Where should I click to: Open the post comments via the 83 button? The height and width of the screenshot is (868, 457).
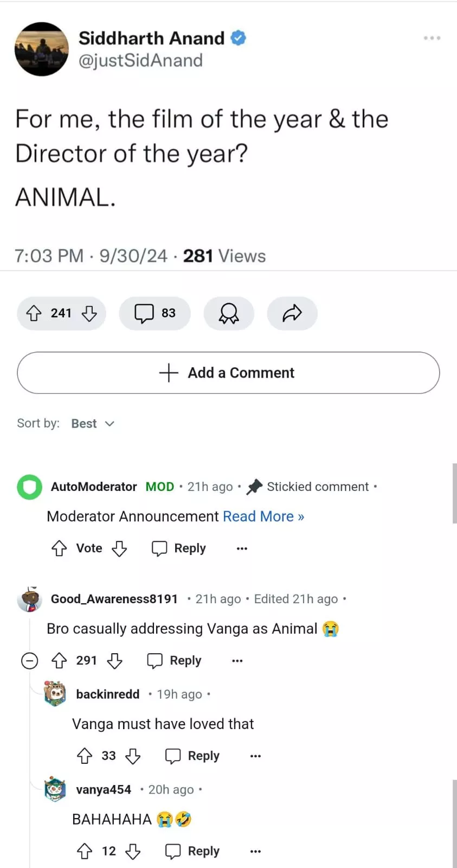(x=155, y=313)
